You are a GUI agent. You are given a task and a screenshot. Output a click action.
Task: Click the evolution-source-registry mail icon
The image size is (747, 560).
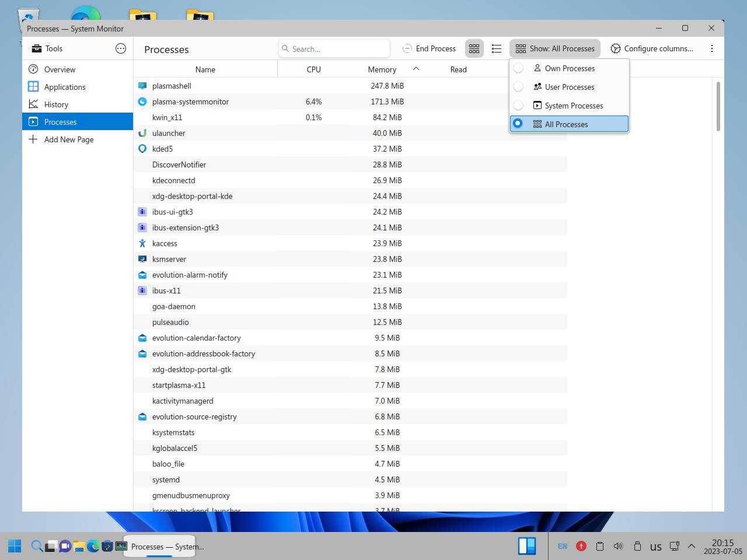pos(142,416)
